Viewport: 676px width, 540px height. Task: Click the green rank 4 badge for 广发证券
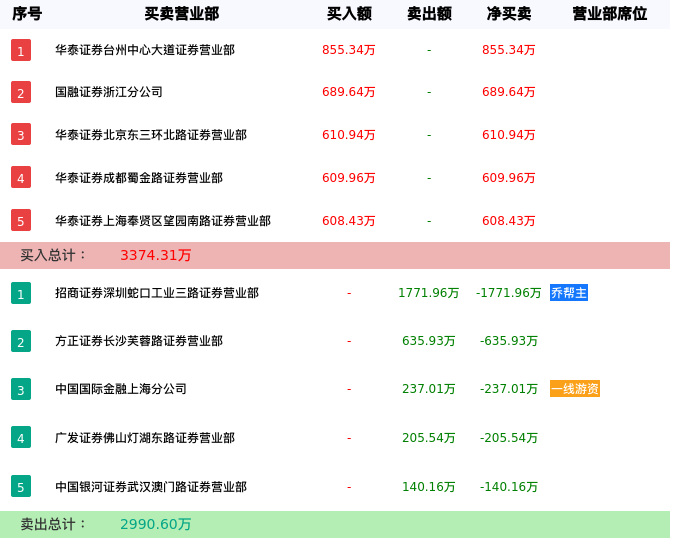[21, 437]
